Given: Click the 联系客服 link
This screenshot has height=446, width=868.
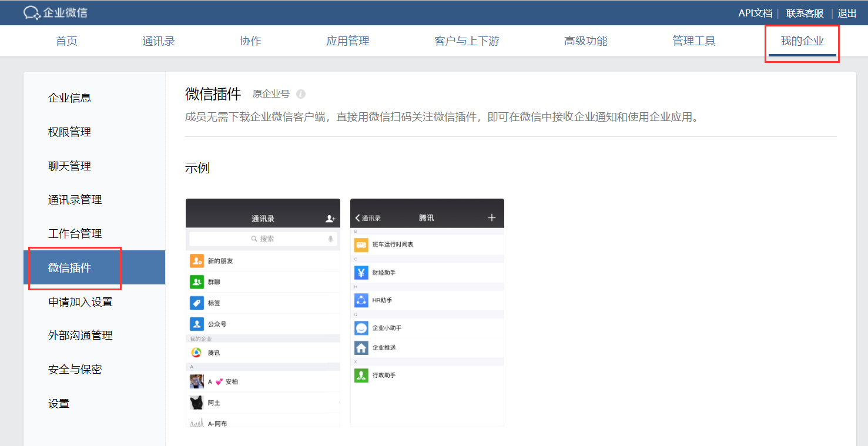Looking at the screenshot, I should coord(805,13).
